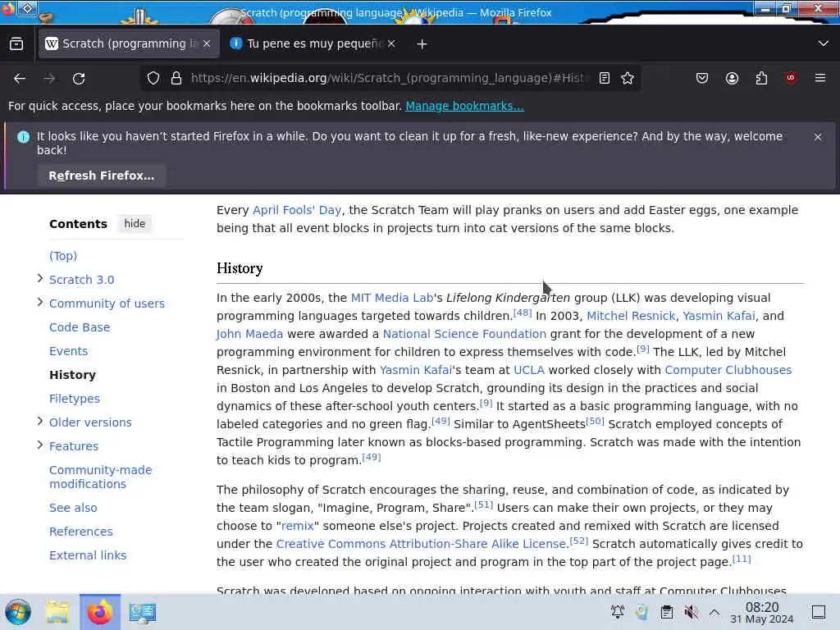
Task: Open the remix link
Action: (x=297, y=526)
